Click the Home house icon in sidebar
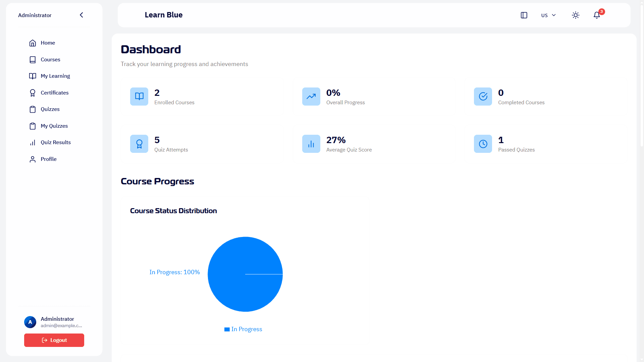The height and width of the screenshot is (362, 644). [33, 43]
